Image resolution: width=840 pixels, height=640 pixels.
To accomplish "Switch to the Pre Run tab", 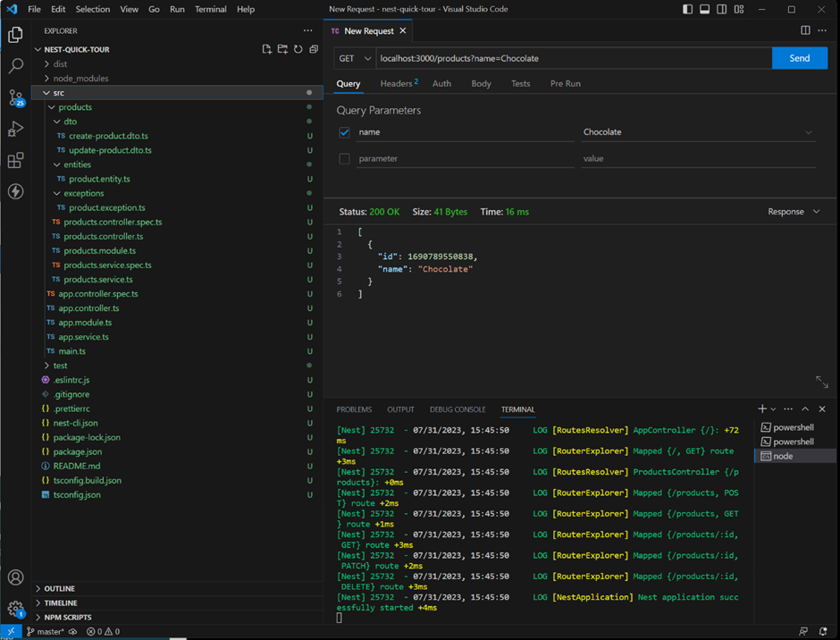I will 565,84.
